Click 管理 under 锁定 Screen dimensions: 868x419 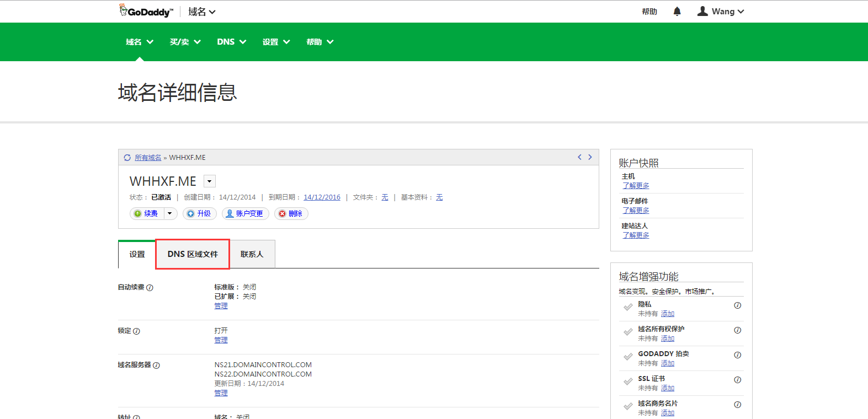[221, 340]
